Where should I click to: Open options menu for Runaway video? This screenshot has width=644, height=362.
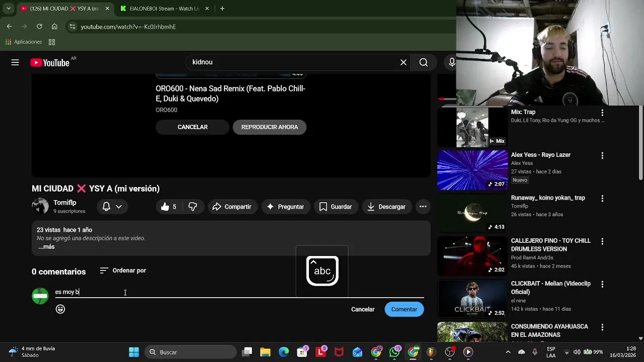[602, 199]
